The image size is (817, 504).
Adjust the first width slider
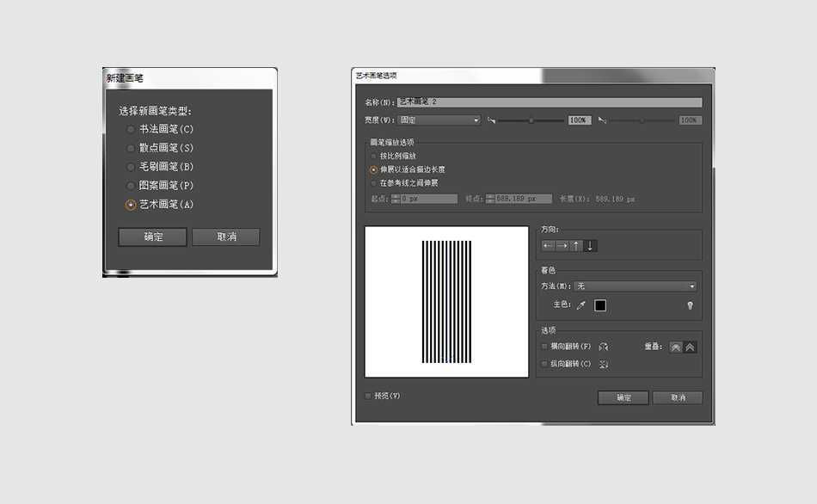[x=531, y=120]
